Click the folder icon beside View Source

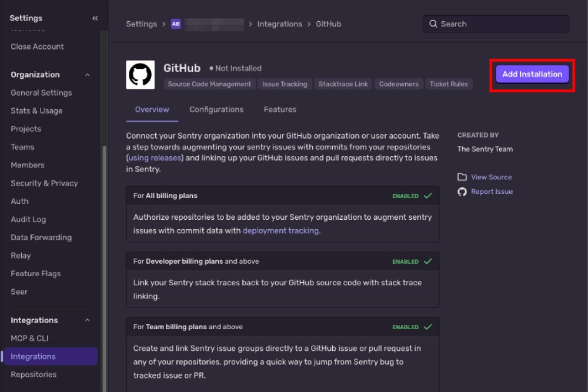(x=463, y=177)
